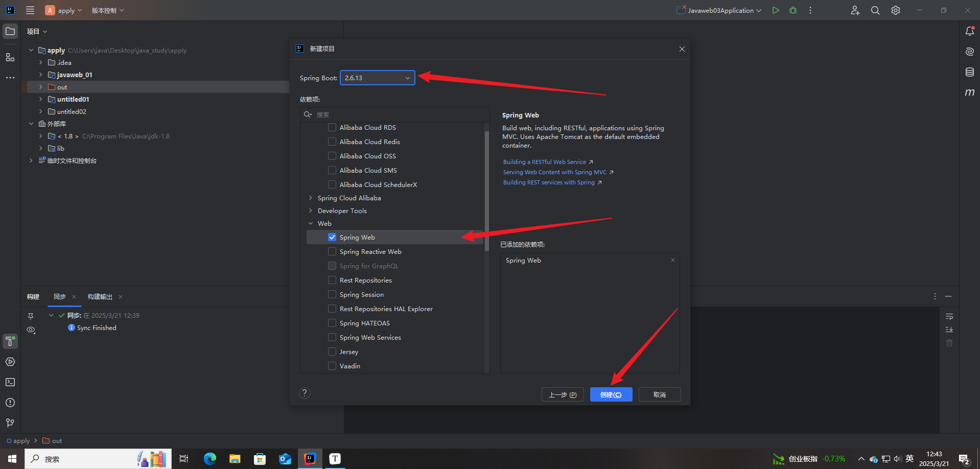Open the Terminal tool window
This screenshot has width=980, height=469.
(10, 382)
